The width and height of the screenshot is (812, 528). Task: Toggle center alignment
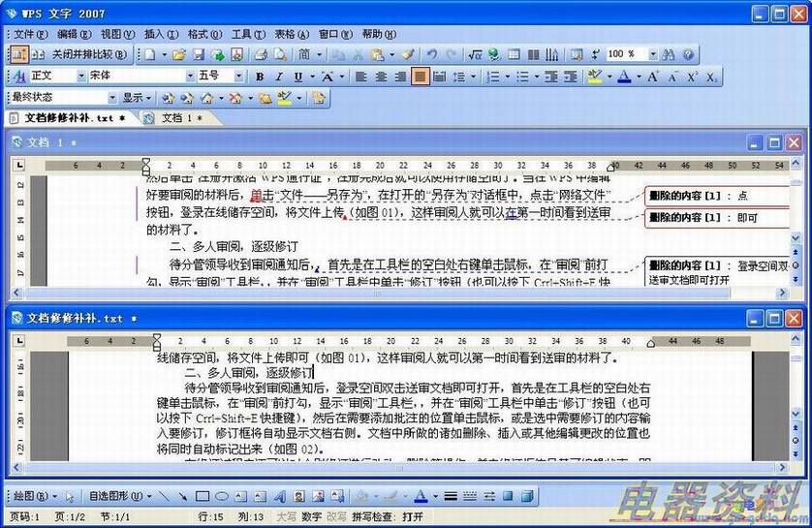pos(381,77)
